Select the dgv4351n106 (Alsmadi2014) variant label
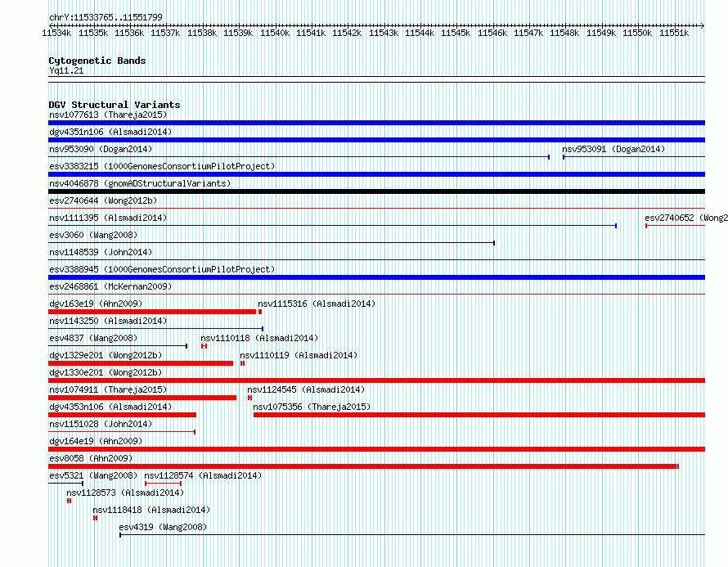Screen dimensions: 728x567 pos(110,132)
